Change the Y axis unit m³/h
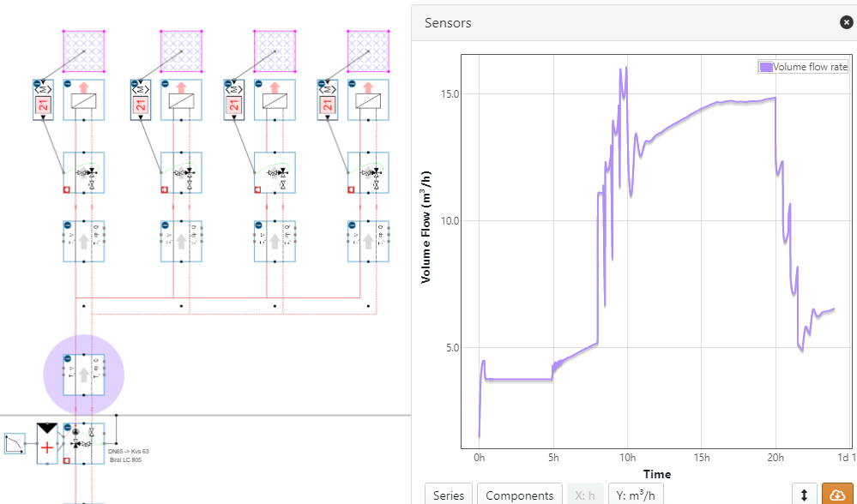This screenshot has width=857, height=504. coord(635,495)
